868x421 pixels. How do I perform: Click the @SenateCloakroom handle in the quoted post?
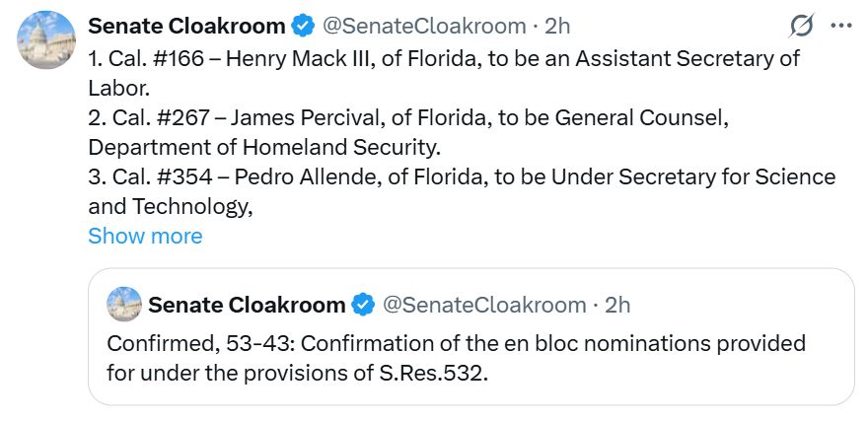480,305
